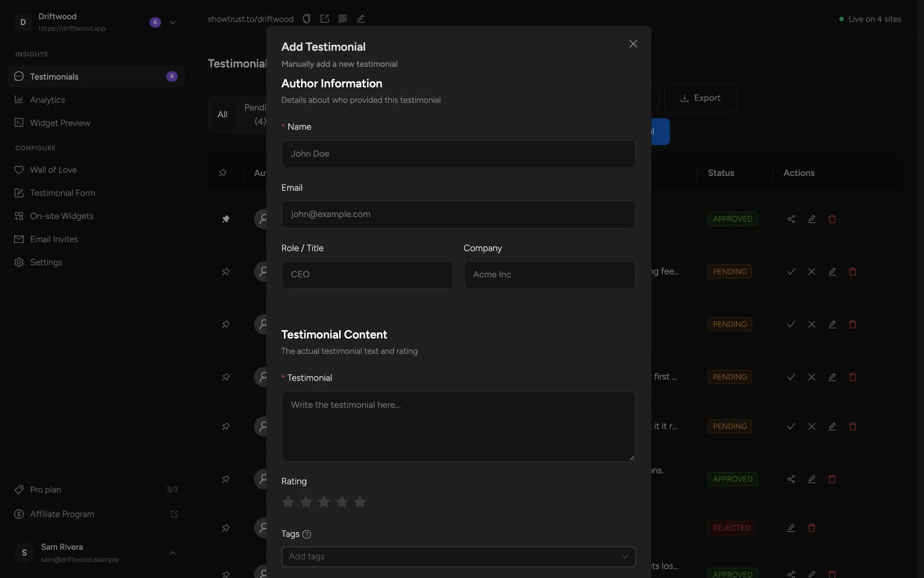Screen dimensions: 924x578
Task: Share the first APPROVED testimonial
Action: pyautogui.click(x=791, y=219)
